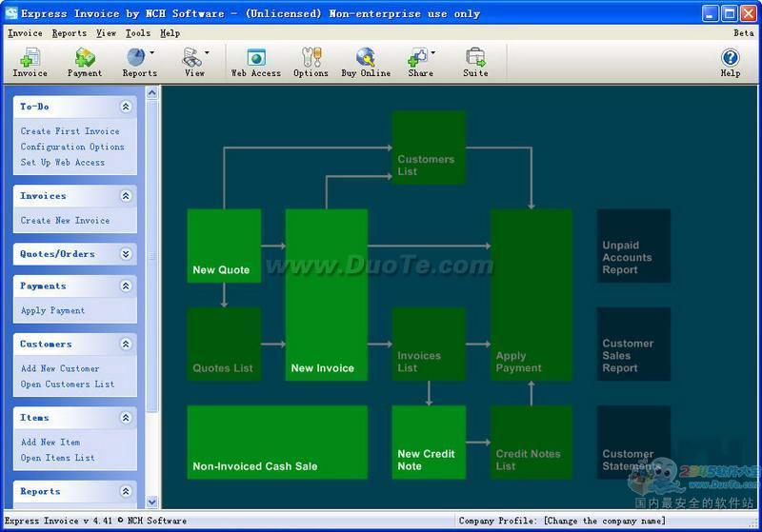Click the Reports pie chart icon

pos(136,57)
